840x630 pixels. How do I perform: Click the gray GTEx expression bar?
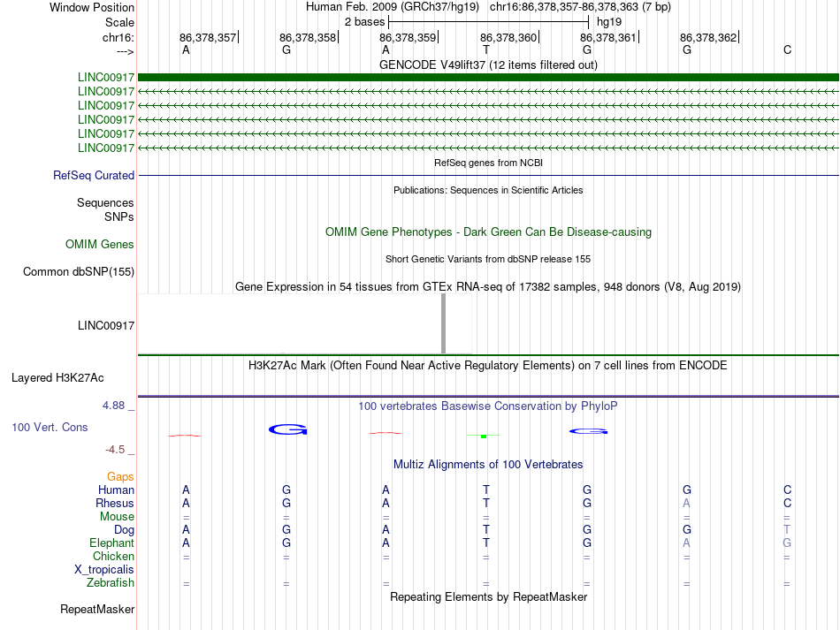click(443, 323)
